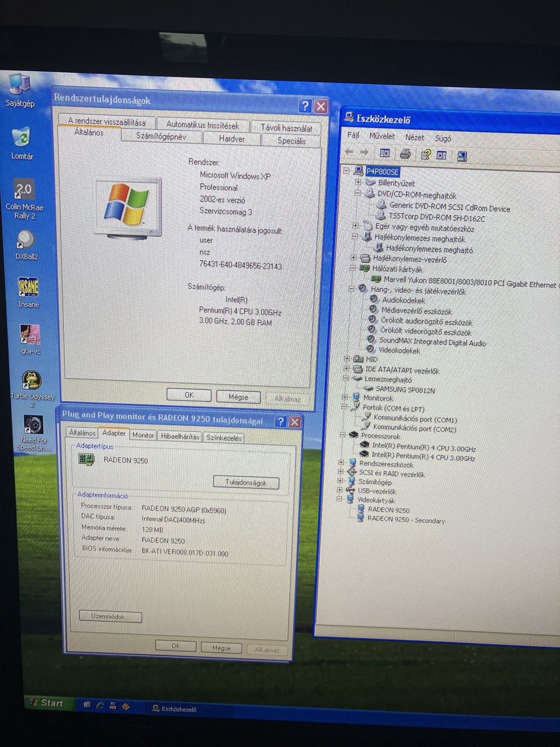The width and height of the screenshot is (560, 747).
Task: Open the Lomtár recycle bin icon
Action: (x=21, y=143)
